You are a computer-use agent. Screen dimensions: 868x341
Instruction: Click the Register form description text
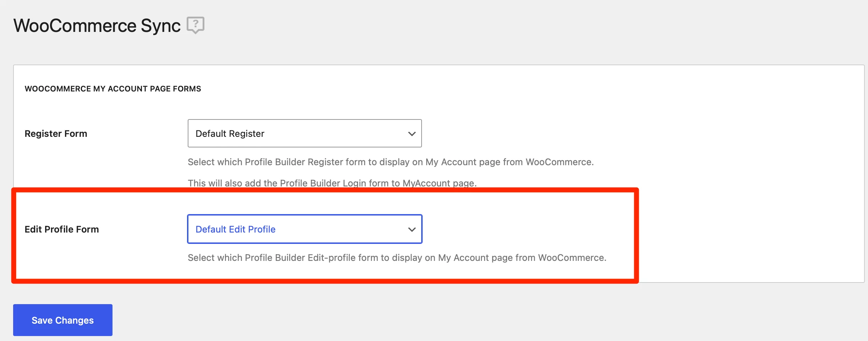pyautogui.click(x=391, y=162)
